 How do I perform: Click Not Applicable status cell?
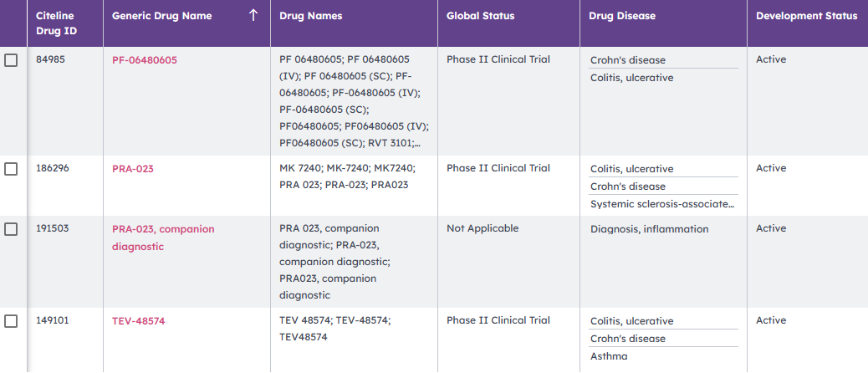pos(483,229)
